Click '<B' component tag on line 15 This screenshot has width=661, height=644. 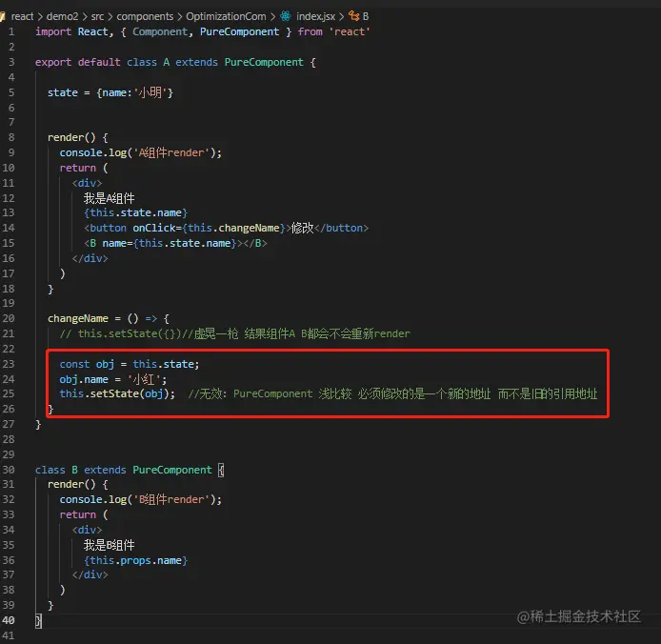[90, 243]
